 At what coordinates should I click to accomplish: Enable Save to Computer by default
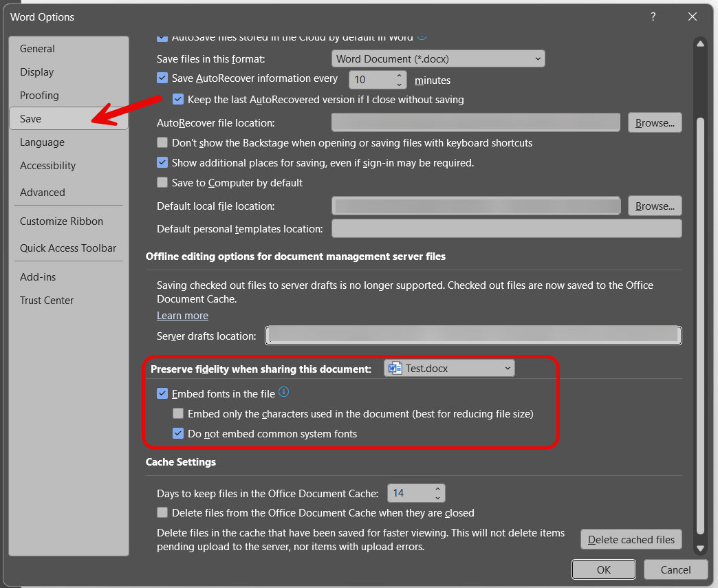click(x=162, y=183)
